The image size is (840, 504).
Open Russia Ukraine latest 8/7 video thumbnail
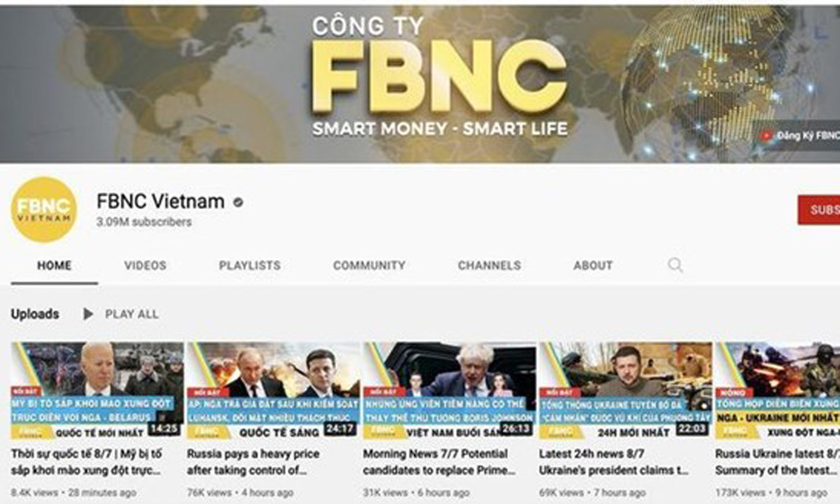(778, 391)
